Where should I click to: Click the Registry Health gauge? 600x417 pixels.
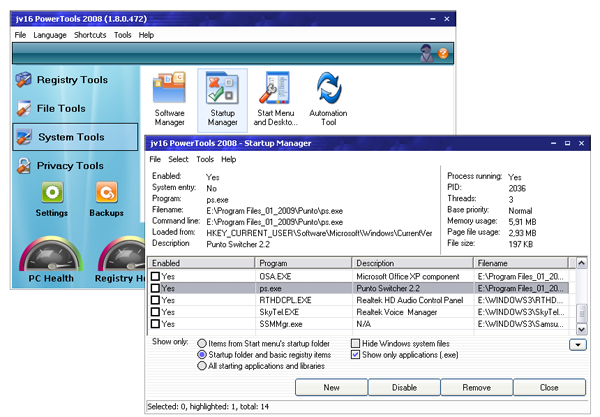click(121, 260)
